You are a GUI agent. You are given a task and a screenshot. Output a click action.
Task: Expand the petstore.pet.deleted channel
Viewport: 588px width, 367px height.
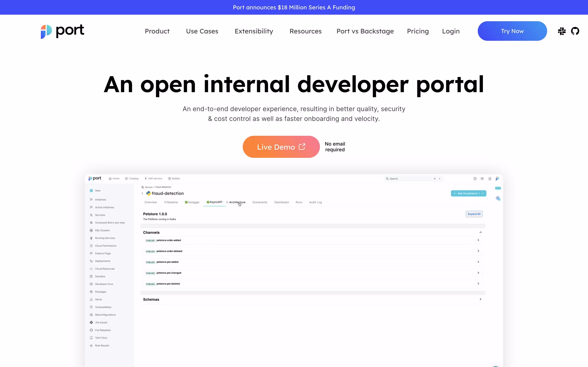tap(478, 283)
